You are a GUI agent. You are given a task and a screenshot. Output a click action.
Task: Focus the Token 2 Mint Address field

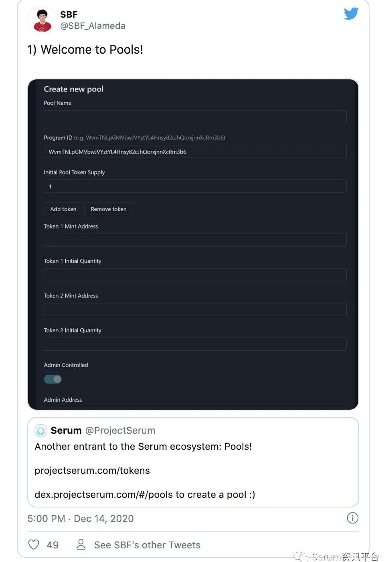coord(195,309)
